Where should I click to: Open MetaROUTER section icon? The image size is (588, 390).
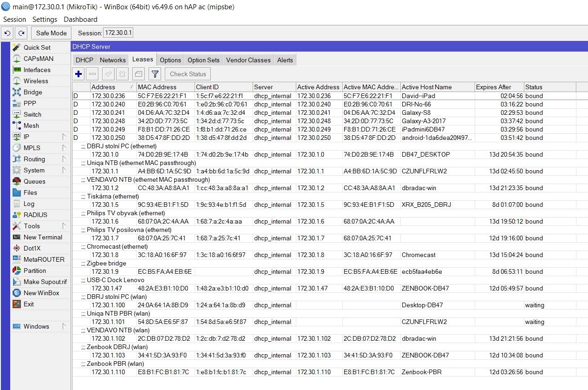tap(17, 259)
